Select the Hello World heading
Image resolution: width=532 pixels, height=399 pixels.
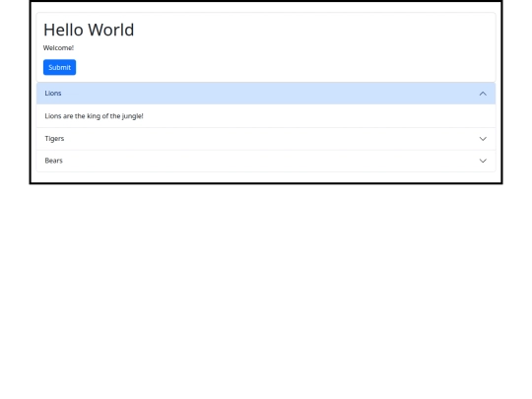[x=89, y=30]
